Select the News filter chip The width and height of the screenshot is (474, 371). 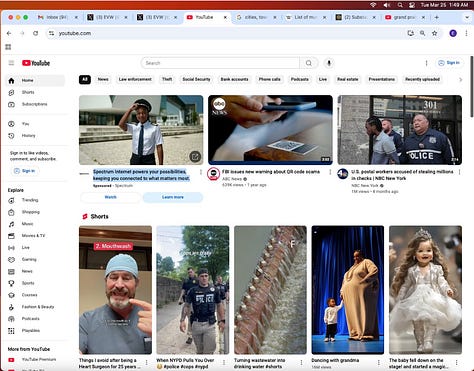point(103,79)
